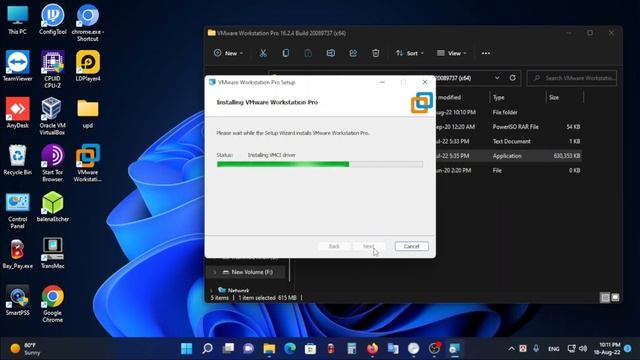Image resolution: width=640 pixels, height=360 pixels.
Task: Expand New Volume (F:) tree item
Action: 215,272
